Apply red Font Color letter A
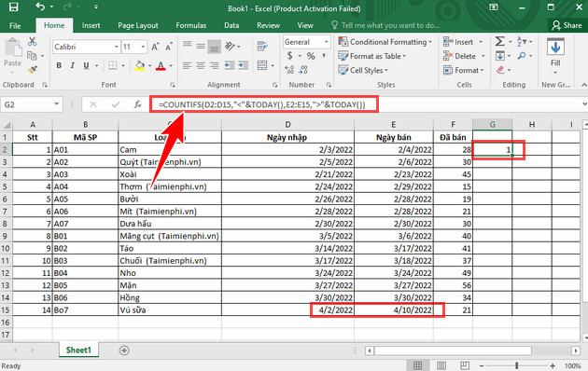Viewport: 588px width, 371px height. pos(161,66)
